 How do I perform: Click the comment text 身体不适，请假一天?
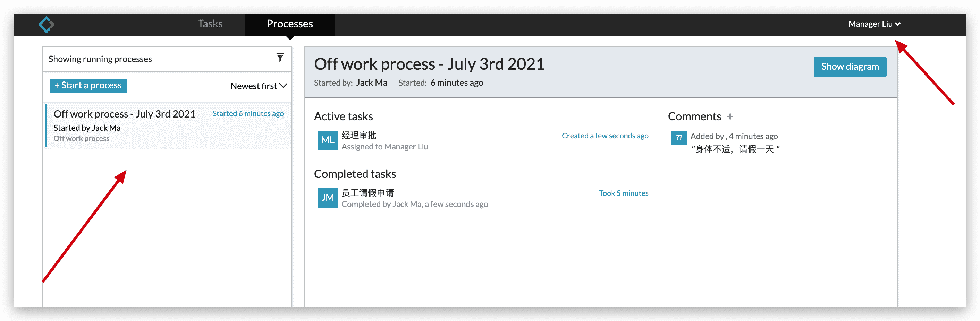pos(735,149)
